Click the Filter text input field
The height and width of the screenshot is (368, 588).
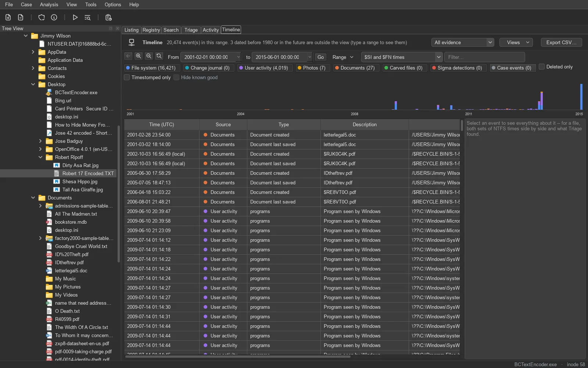tap(485, 57)
